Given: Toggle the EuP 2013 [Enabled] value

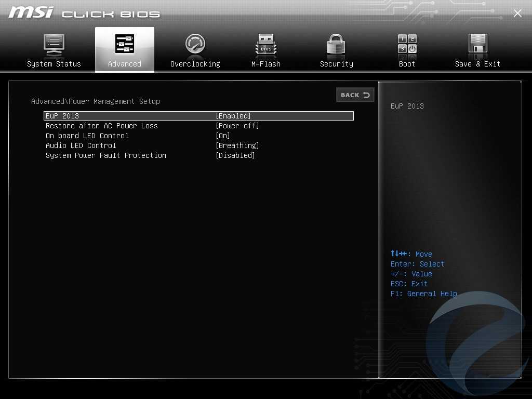Looking at the screenshot, I should [x=233, y=116].
